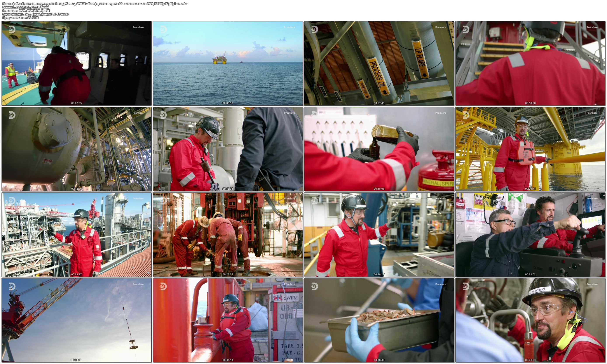Click the thumbnail timestamped 00:10:20
Screen dimensions: 607x364
pyautogui.click(x=530, y=63)
